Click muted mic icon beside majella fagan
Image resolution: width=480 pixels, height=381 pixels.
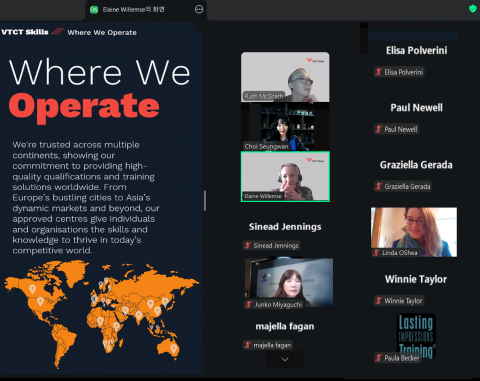(248, 345)
